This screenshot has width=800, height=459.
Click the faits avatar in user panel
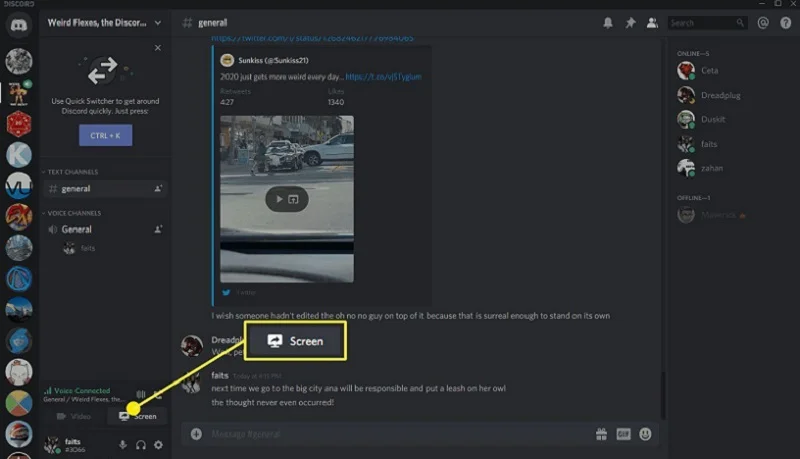pos(52,445)
